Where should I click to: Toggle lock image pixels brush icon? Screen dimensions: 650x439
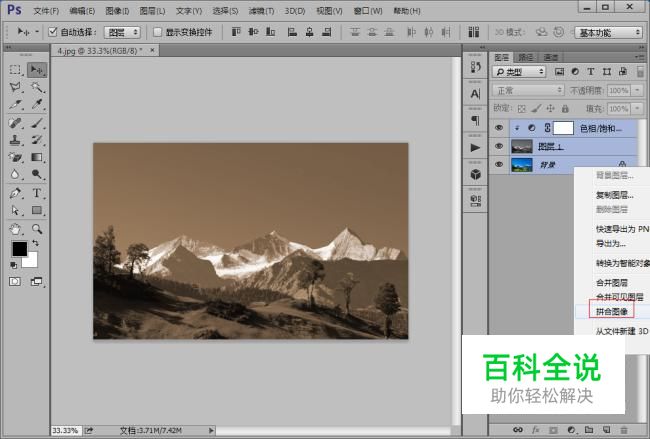pyautogui.click(x=536, y=109)
